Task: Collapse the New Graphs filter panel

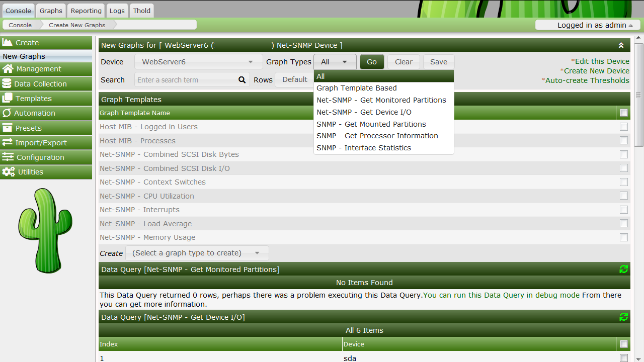Action: pos(621,45)
